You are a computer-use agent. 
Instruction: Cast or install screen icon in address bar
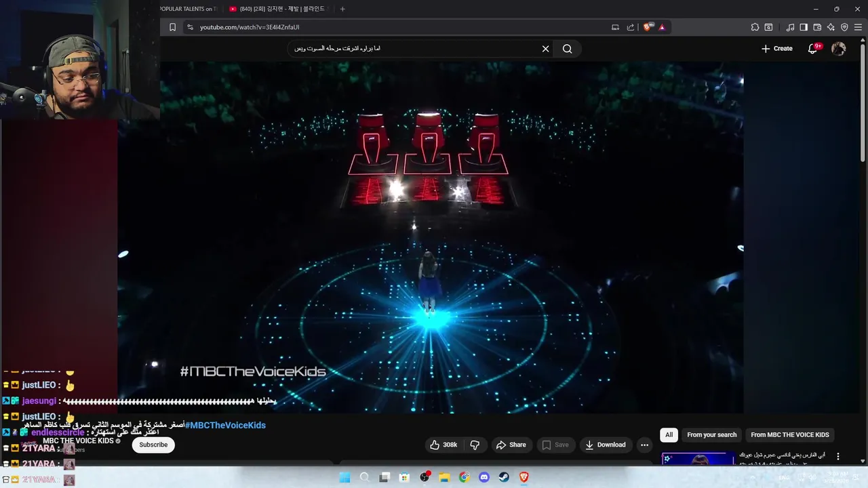click(615, 27)
